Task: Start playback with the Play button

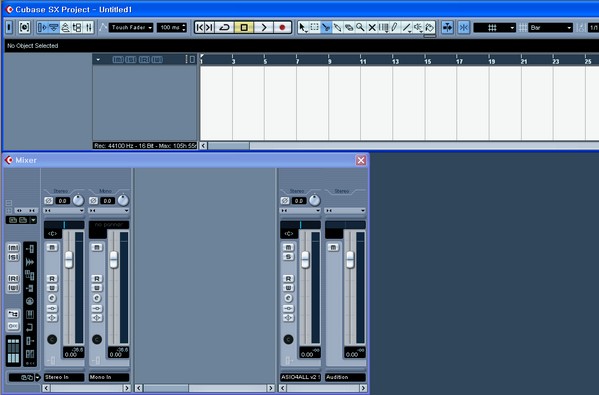Action: (264, 28)
